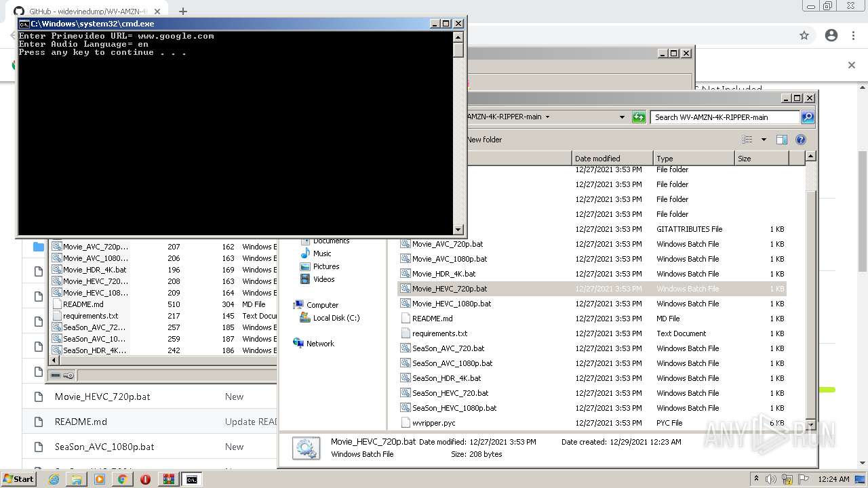The width and height of the screenshot is (868, 488).
Task: Click New folder in Explorer toolbar
Action: click(x=484, y=140)
